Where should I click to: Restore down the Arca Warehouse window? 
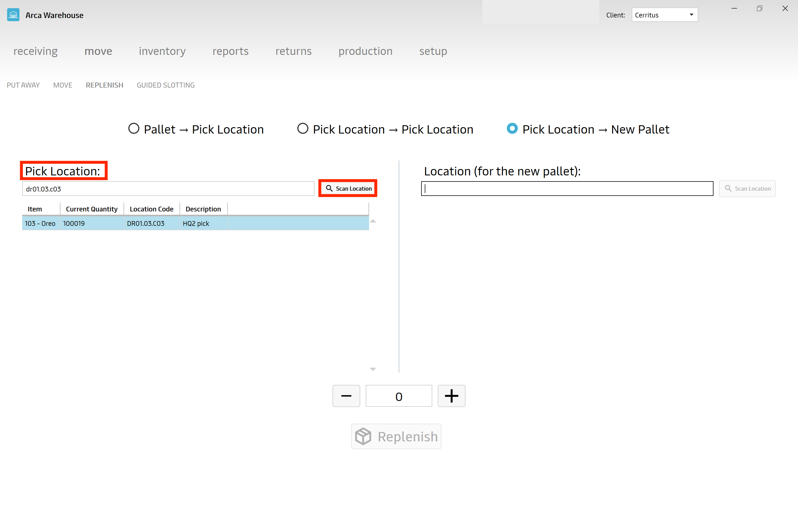coord(760,9)
